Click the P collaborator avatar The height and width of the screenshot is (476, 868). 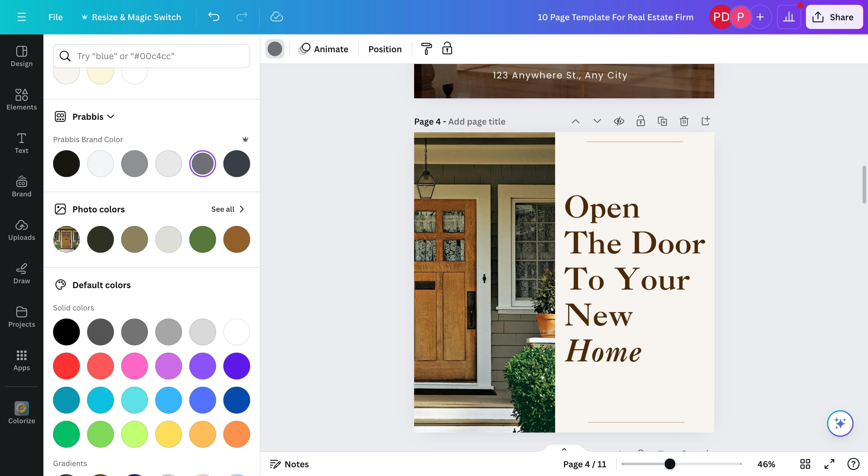point(740,17)
